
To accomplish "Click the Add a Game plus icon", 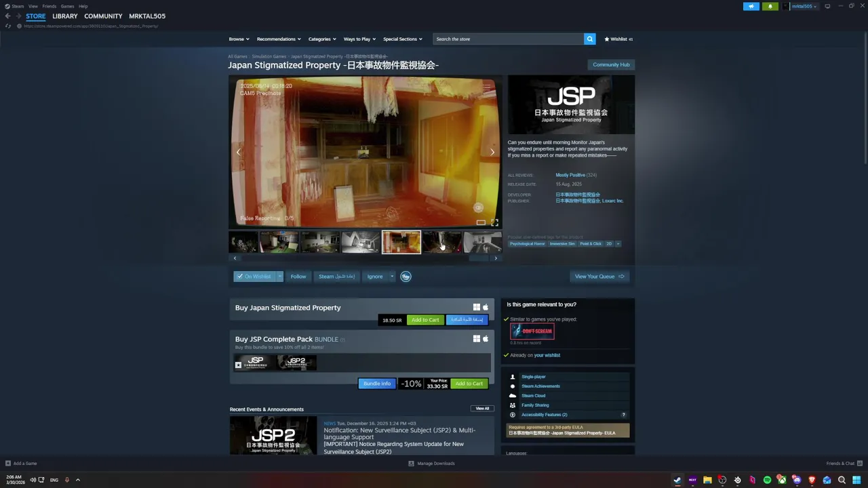I will (x=8, y=464).
